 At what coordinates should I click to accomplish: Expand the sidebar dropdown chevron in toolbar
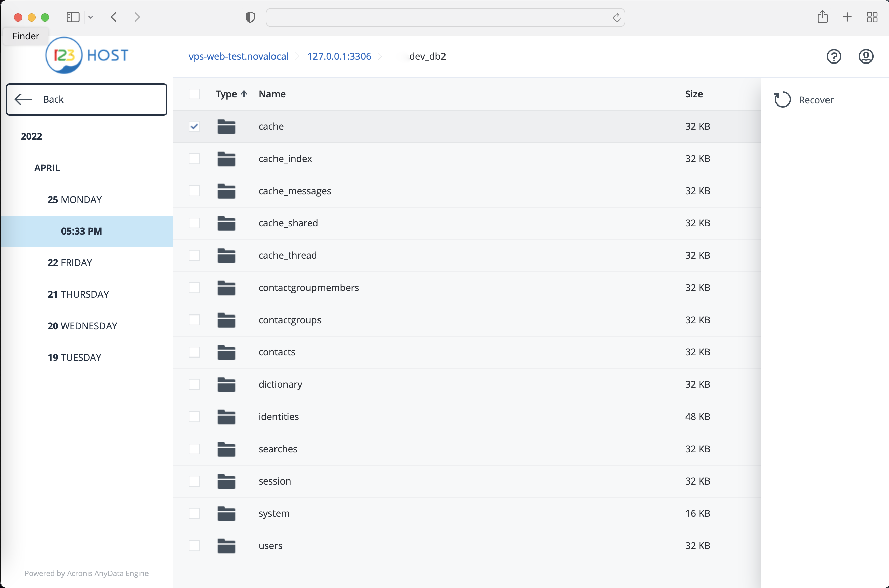point(91,17)
